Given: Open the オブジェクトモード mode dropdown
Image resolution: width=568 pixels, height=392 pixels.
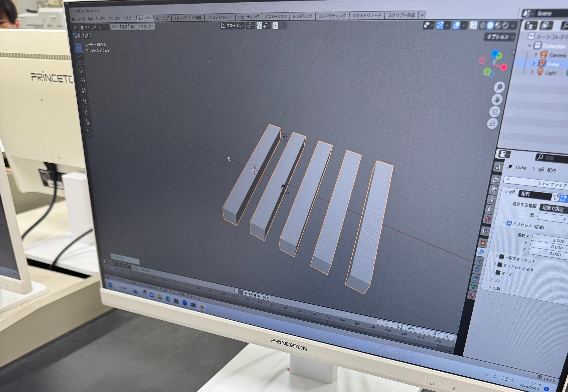Looking at the screenshot, I should pyautogui.click(x=94, y=27).
